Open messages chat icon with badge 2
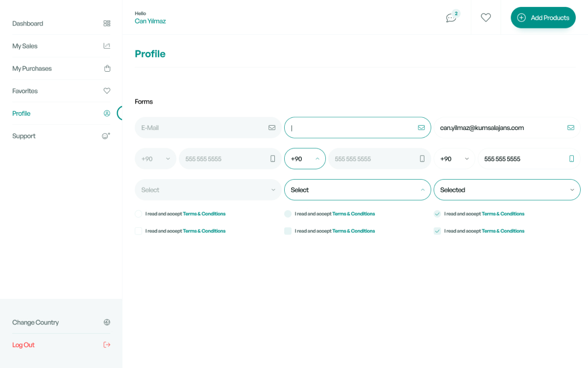The image size is (588, 368). pyautogui.click(x=451, y=18)
